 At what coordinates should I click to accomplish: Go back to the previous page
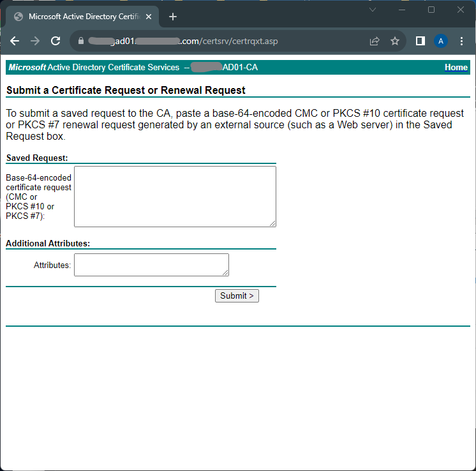click(x=15, y=41)
